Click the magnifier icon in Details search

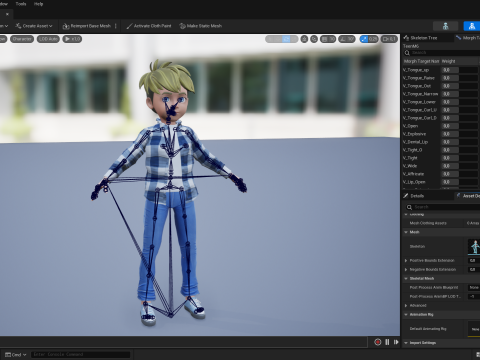[409, 207]
